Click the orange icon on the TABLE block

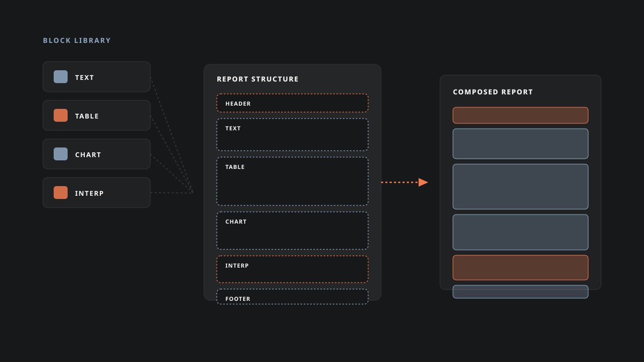61,115
